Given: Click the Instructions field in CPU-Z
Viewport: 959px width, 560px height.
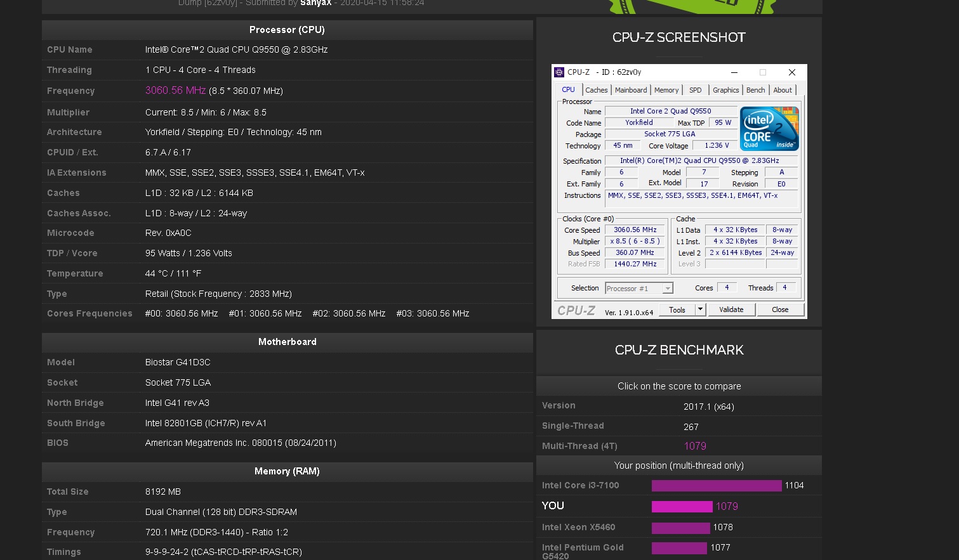Looking at the screenshot, I should pos(701,199).
